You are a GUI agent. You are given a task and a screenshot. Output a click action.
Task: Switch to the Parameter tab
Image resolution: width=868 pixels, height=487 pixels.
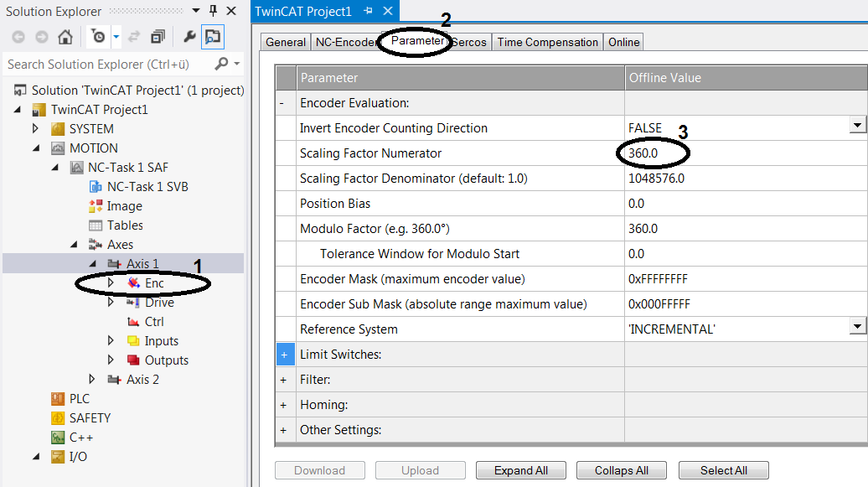(417, 41)
